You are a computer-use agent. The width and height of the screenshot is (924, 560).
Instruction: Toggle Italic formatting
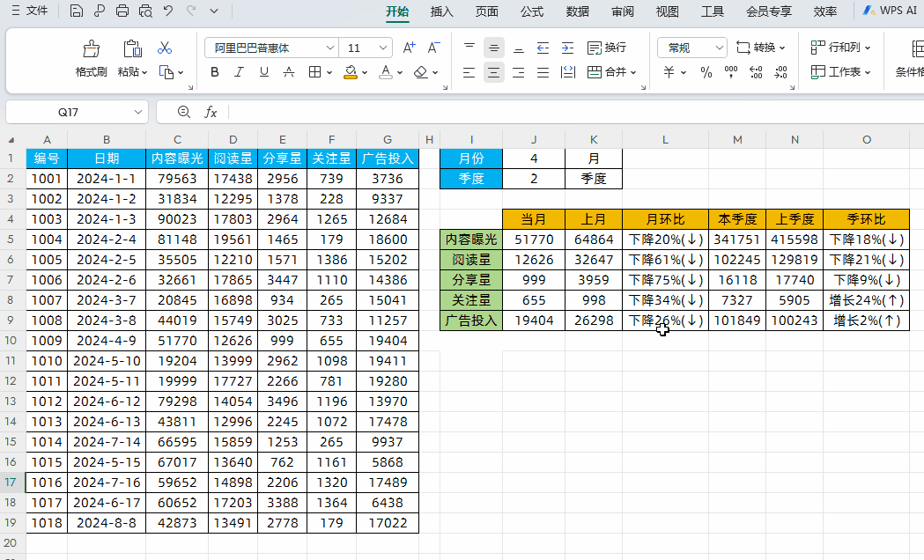239,72
